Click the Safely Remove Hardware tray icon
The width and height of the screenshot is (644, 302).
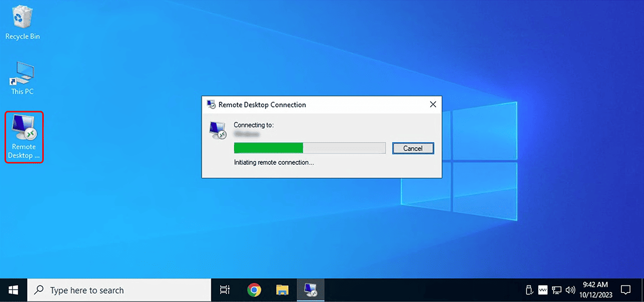click(529, 290)
